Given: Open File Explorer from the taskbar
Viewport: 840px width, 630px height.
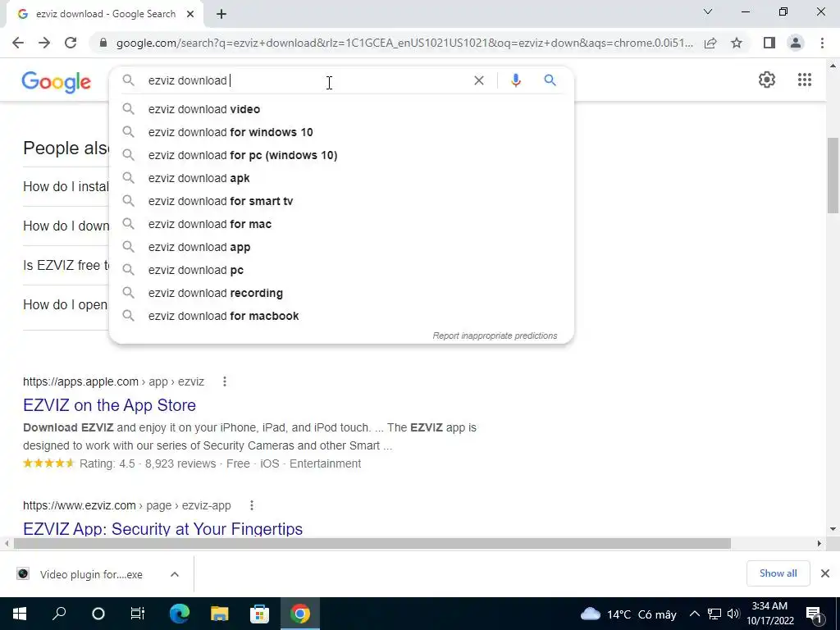Looking at the screenshot, I should 219,614.
